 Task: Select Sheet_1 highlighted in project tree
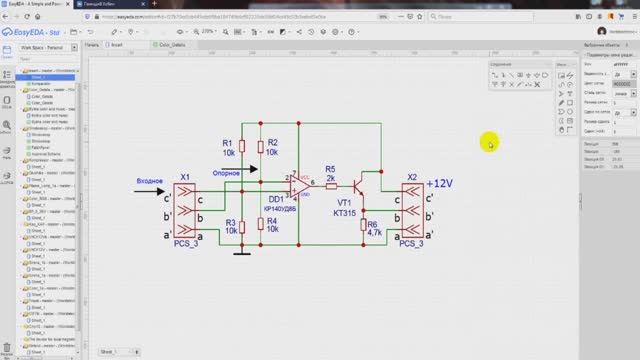point(45,77)
